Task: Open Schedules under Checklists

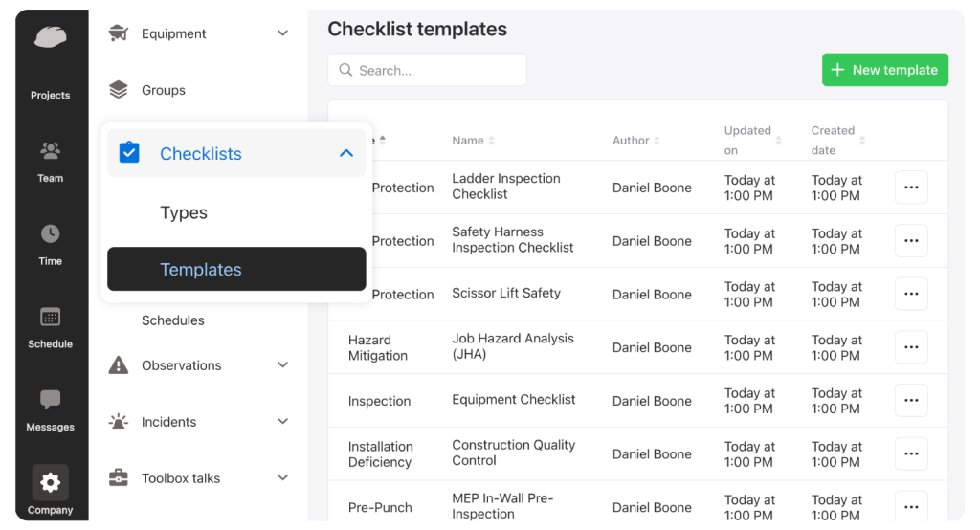Action: coord(173,320)
